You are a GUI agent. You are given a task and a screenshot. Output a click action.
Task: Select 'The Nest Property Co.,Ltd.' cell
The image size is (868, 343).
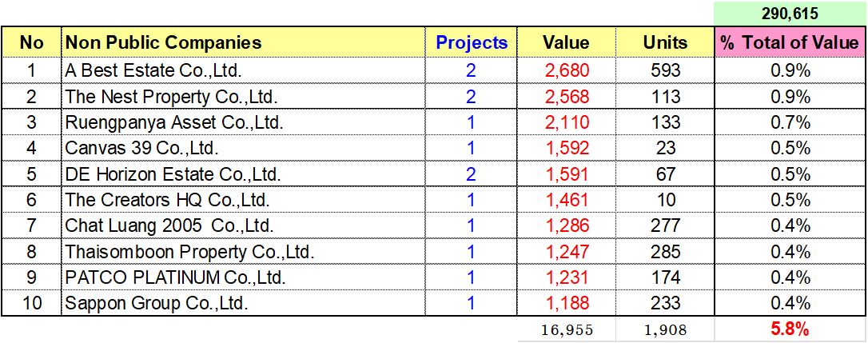(x=170, y=98)
